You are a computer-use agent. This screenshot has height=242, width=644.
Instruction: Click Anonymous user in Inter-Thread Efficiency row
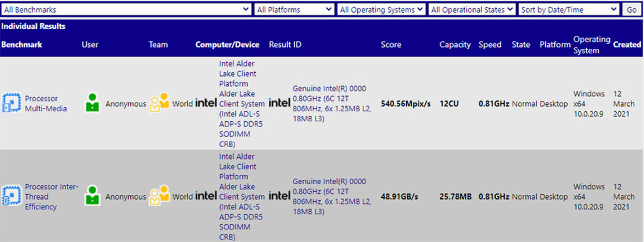(x=125, y=197)
